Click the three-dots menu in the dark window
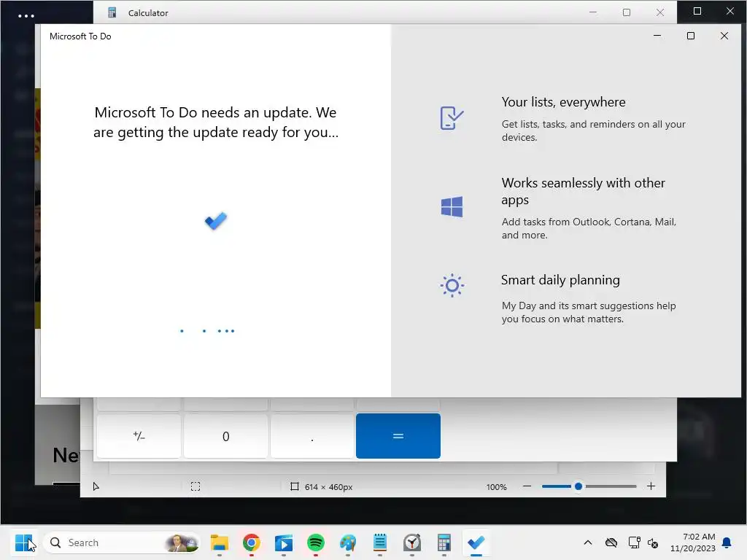 point(26,16)
